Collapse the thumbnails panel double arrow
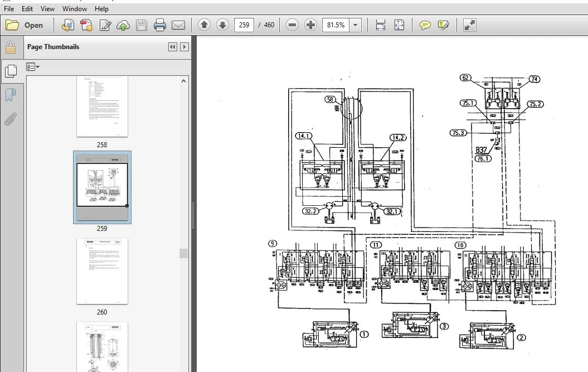Screen dimensions: 588x372 173,47
